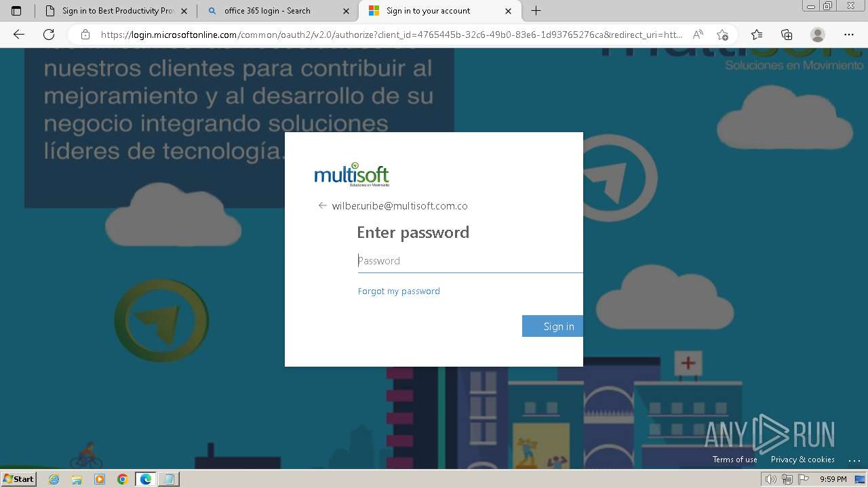Click the address bar URL
Viewport: 868px width, 488px height.
(x=391, y=35)
